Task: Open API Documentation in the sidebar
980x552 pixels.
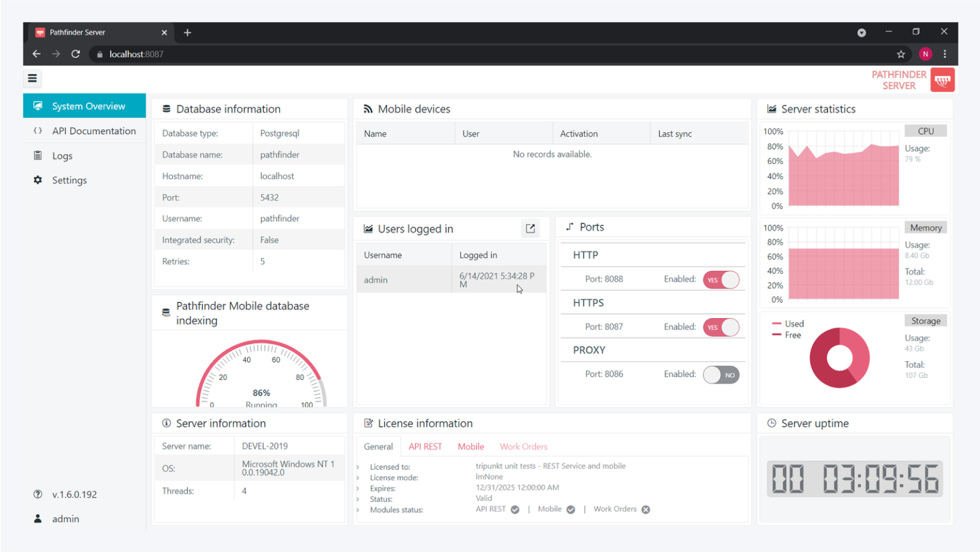Action: pyautogui.click(x=85, y=131)
